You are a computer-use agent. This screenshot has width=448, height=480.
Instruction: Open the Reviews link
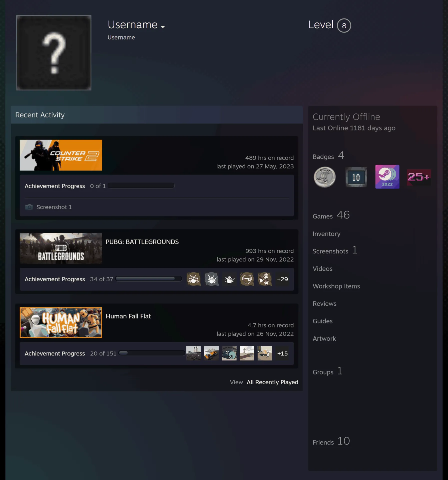tap(324, 303)
